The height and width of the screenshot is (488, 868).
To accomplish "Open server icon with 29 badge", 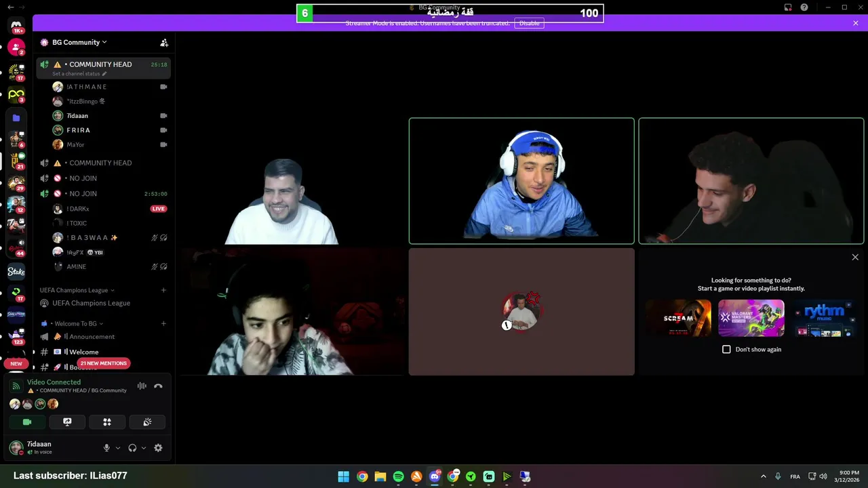I will (16, 183).
